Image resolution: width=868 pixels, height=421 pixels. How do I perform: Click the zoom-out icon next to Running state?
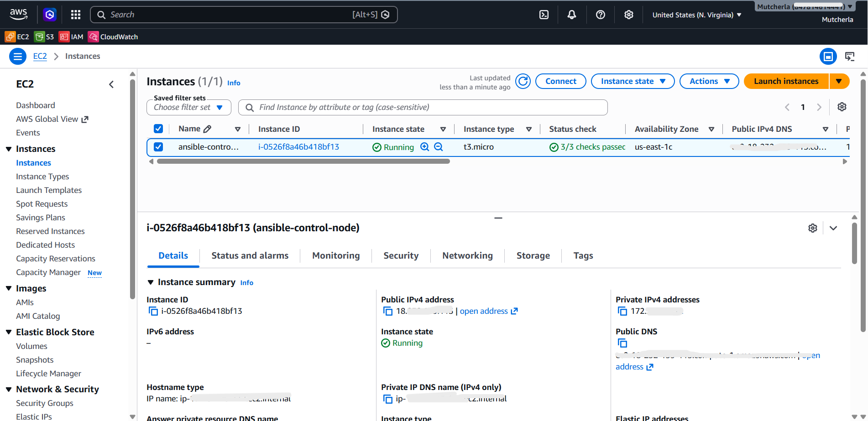pyautogui.click(x=439, y=147)
